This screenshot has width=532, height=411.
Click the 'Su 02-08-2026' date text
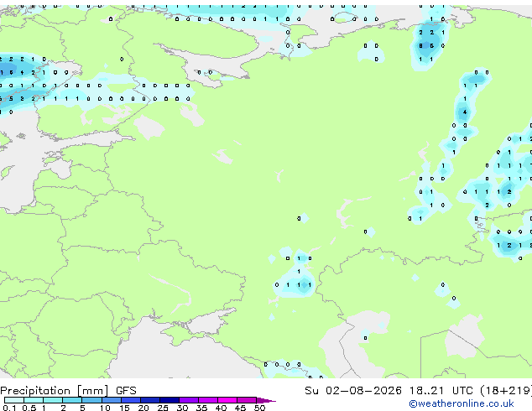click(x=353, y=391)
